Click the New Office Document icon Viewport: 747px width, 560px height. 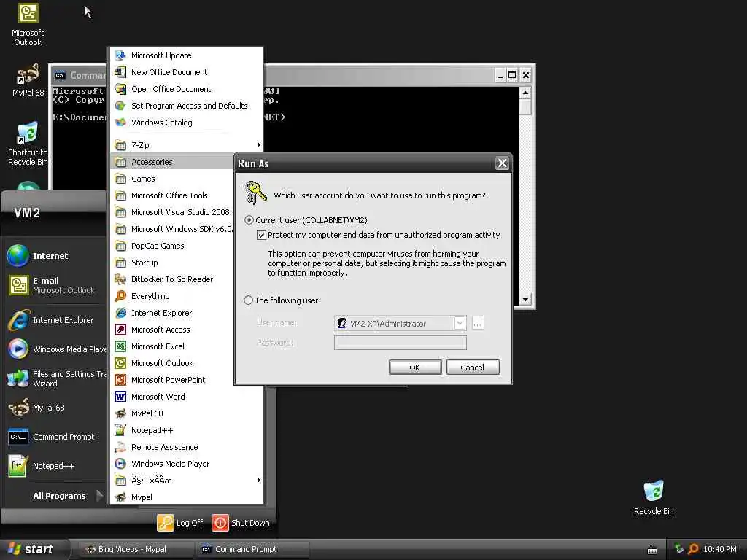[120, 72]
